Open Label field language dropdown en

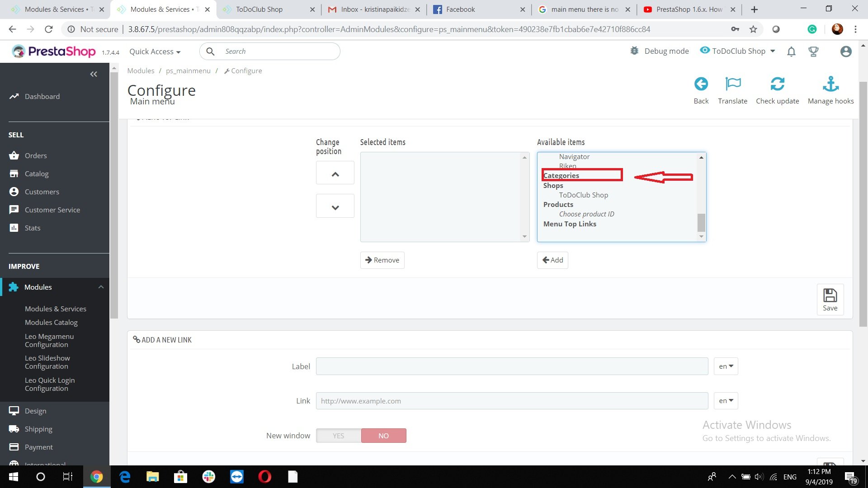(726, 366)
